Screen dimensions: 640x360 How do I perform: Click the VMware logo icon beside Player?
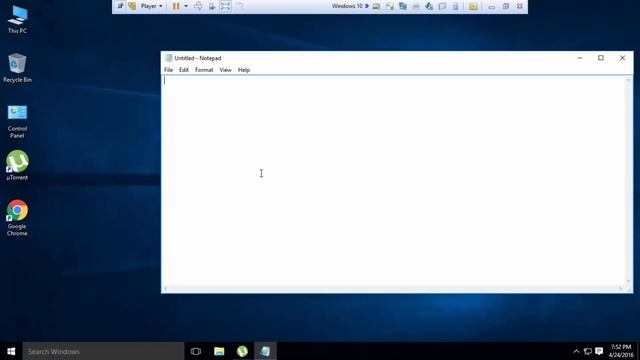(132, 6)
